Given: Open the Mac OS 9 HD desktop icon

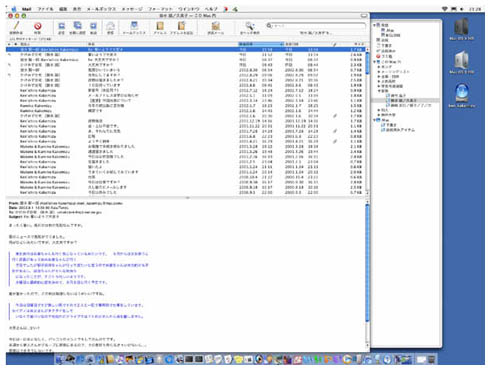Looking at the screenshot, I should [461, 60].
